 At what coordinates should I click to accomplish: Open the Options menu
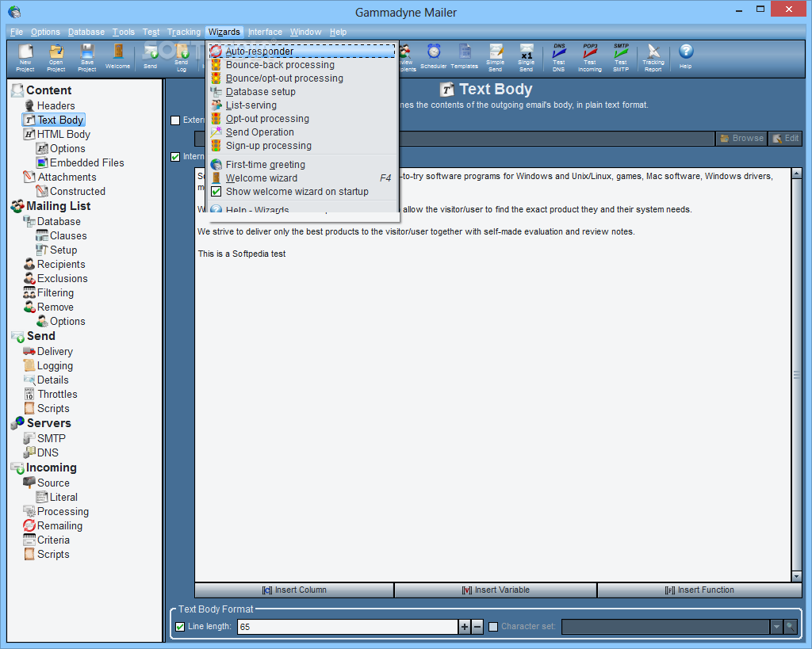pos(45,32)
